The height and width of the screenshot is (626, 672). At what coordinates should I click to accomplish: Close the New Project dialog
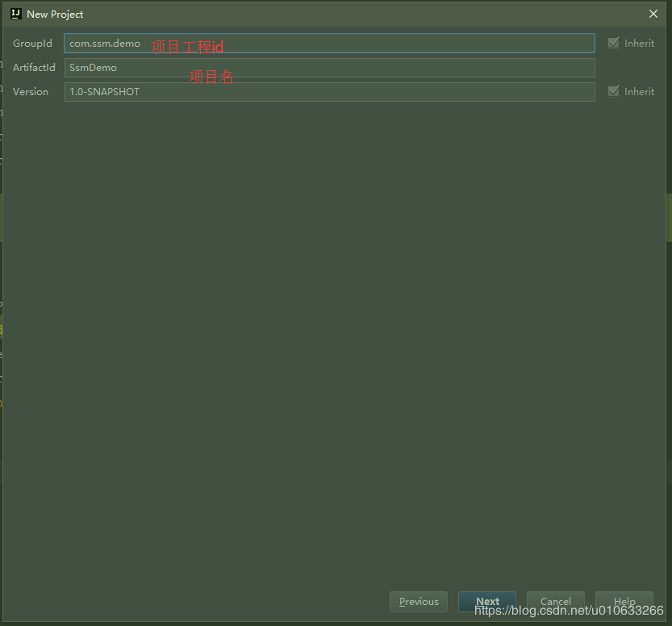point(653,14)
